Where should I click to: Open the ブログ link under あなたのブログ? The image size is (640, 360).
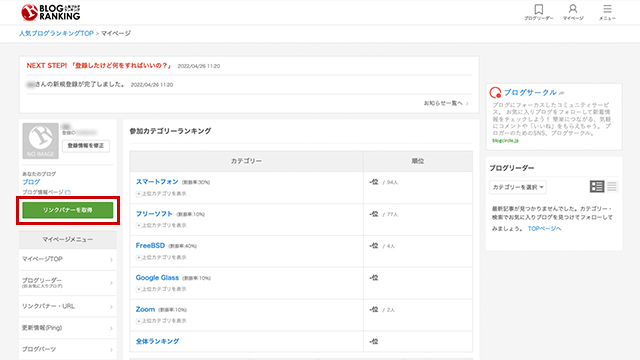(31, 182)
